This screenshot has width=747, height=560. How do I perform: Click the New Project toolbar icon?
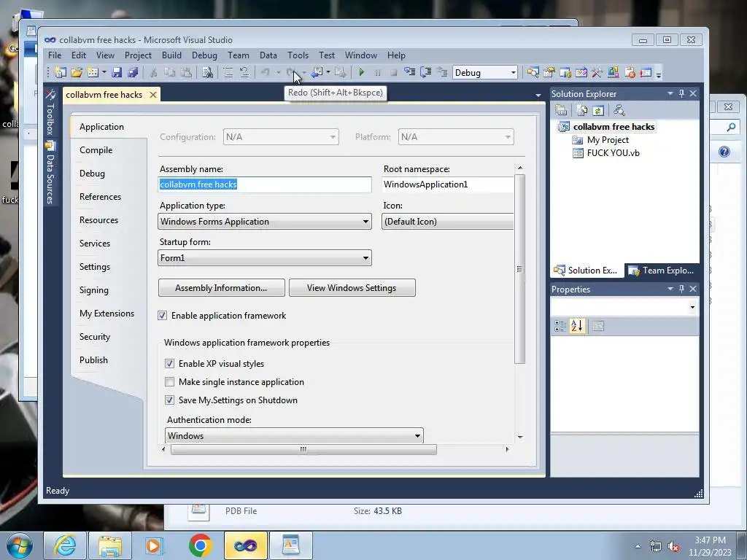click(60, 72)
